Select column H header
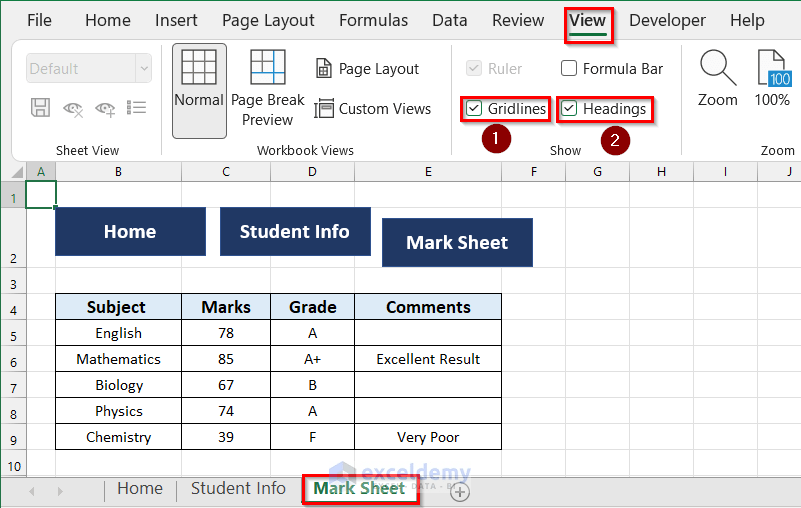 coord(662,172)
